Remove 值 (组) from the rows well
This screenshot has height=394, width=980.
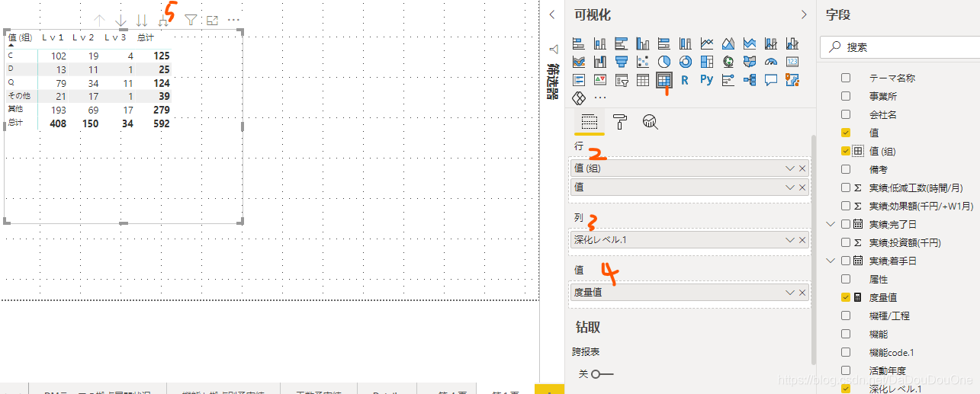(x=802, y=168)
